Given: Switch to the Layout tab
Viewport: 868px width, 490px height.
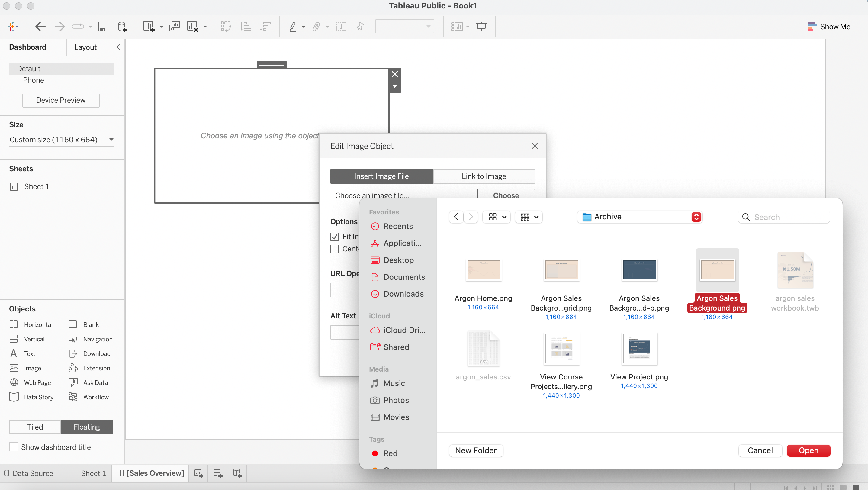Looking at the screenshot, I should pos(85,47).
